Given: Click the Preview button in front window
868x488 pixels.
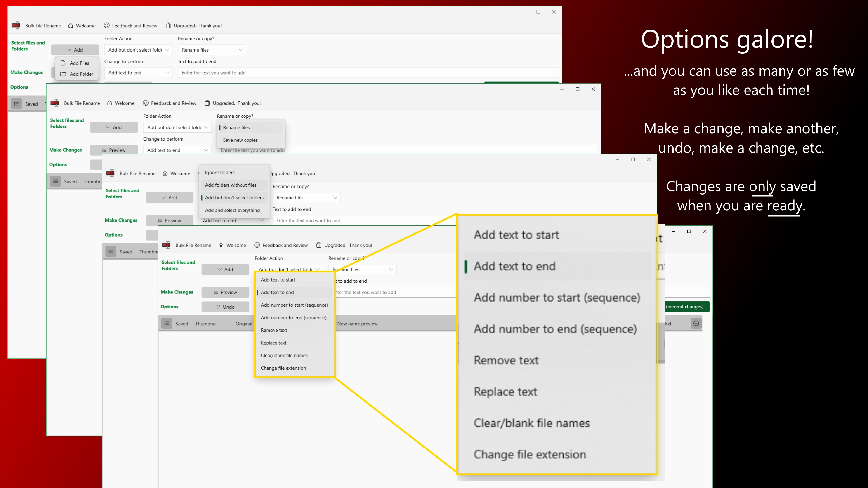Looking at the screenshot, I should pos(225,292).
